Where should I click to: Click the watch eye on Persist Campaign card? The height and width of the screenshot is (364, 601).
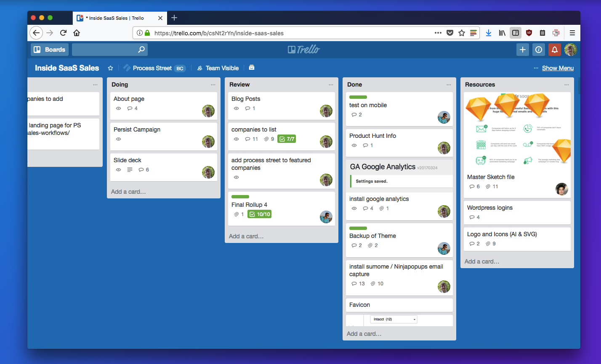118,139
